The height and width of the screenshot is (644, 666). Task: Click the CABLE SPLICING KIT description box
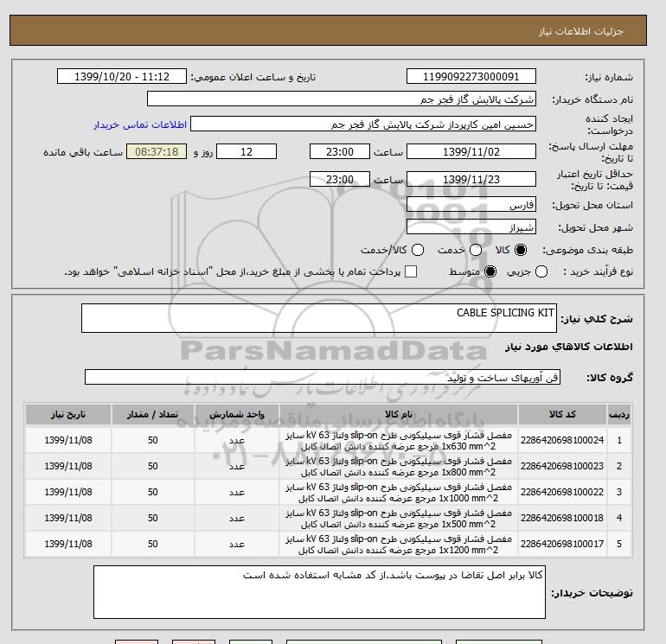click(x=319, y=318)
